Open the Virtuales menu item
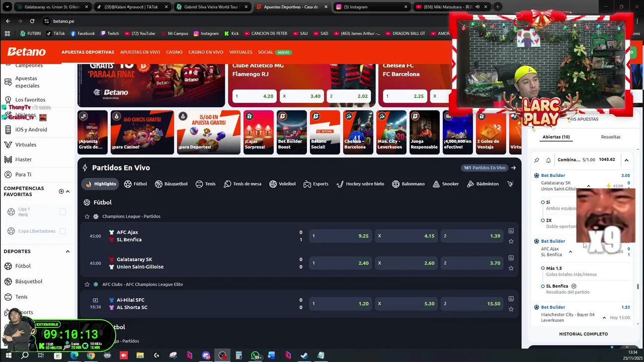Screen dimensions: 644x362 tap(240, 52)
